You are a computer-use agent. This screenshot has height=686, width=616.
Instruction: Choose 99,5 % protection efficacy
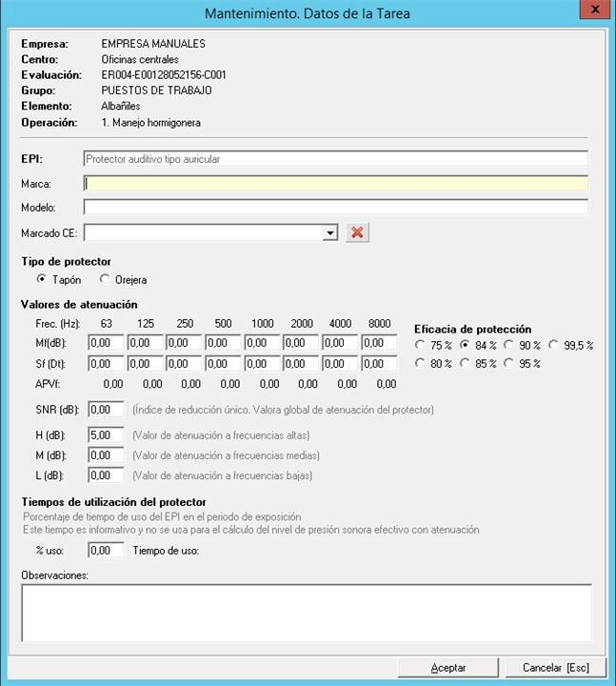(x=553, y=345)
